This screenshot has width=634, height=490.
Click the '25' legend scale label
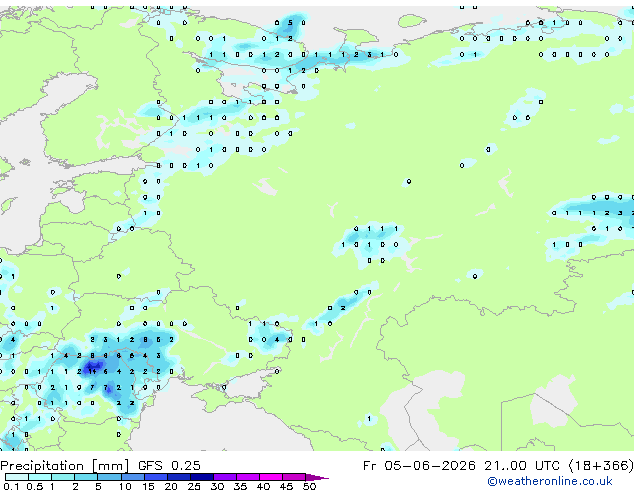[194, 486]
